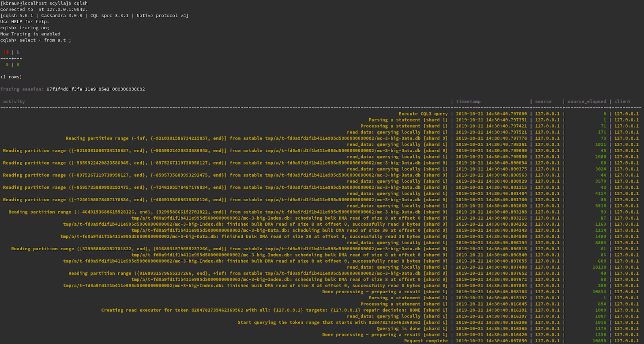
Task: Click the "(1 rows)" result count
Action: click(11, 77)
